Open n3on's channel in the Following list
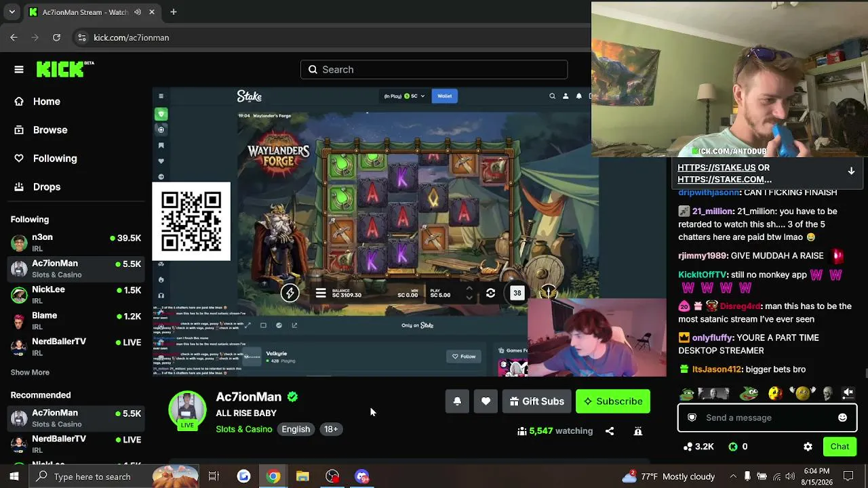The height and width of the screenshot is (488, 868). (x=76, y=243)
